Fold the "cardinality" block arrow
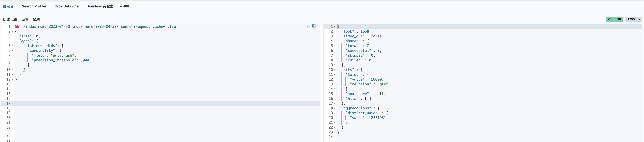This screenshot has width=644, height=142. (x=12, y=51)
